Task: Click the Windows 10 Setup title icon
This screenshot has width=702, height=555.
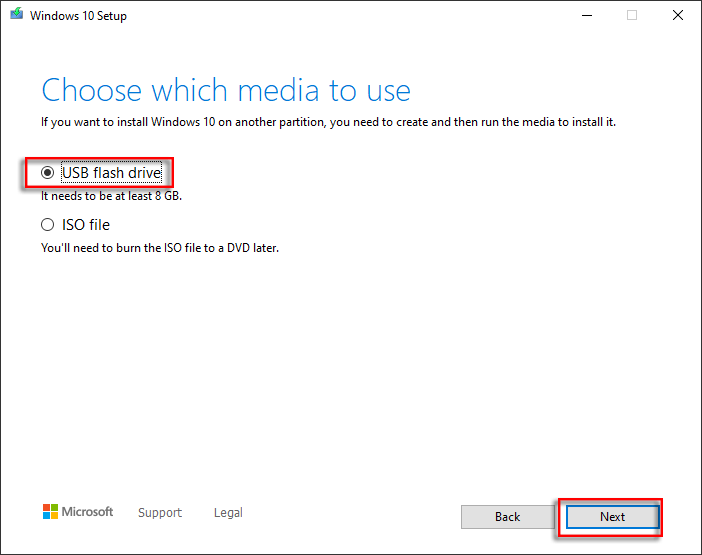Action: tap(17, 14)
